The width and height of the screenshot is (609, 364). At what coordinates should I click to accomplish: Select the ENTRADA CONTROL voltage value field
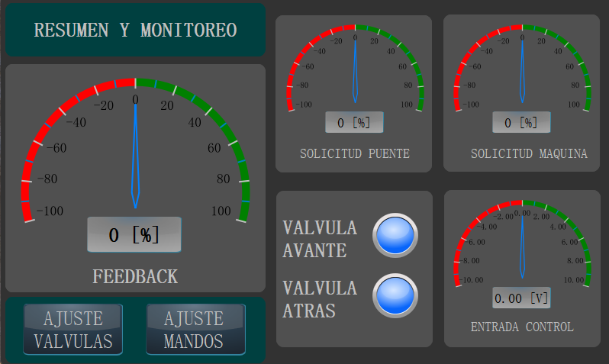(521, 298)
